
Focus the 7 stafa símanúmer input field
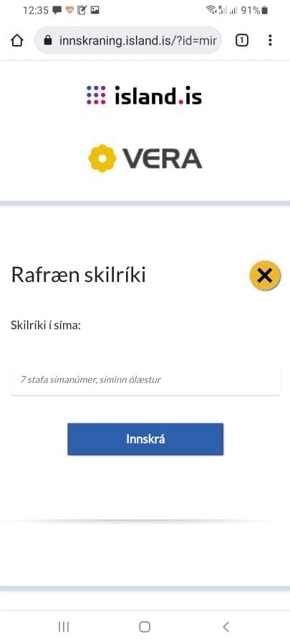coord(145,380)
